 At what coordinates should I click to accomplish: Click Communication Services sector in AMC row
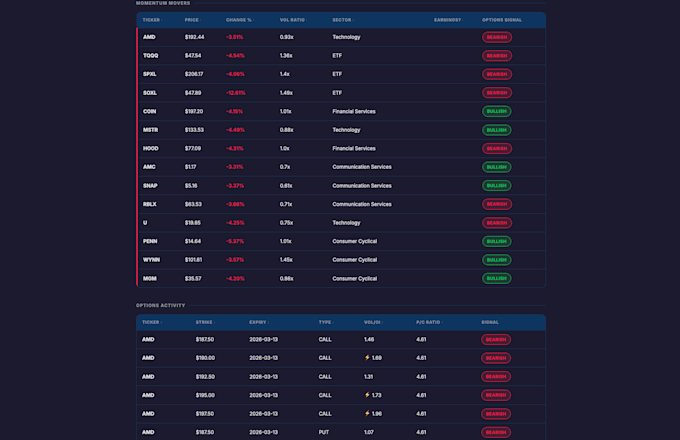coord(362,167)
